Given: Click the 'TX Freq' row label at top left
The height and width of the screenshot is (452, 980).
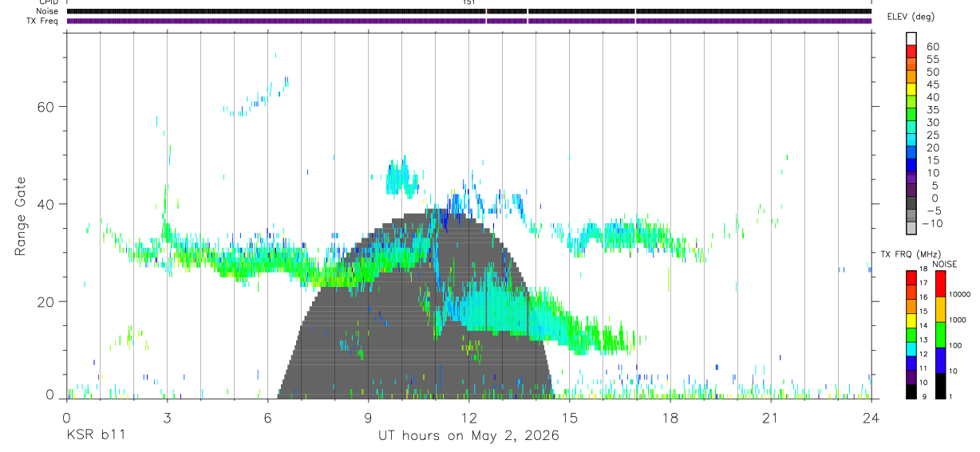Looking at the screenshot, I should click(42, 21).
